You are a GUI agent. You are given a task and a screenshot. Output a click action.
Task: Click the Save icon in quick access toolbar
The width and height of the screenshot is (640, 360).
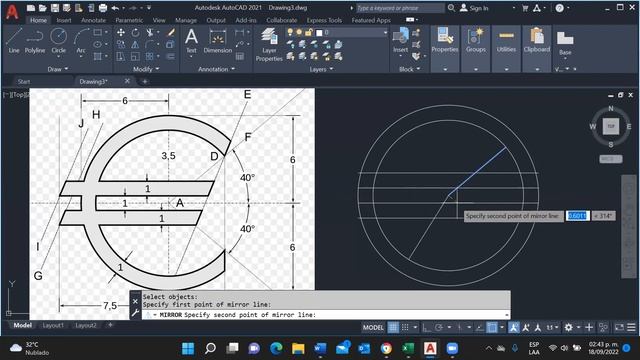(55, 8)
